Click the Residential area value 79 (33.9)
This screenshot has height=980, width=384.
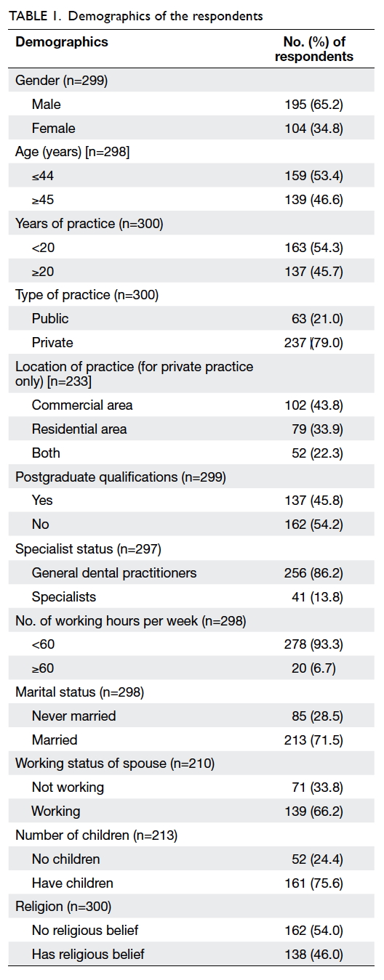coord(317,429)
